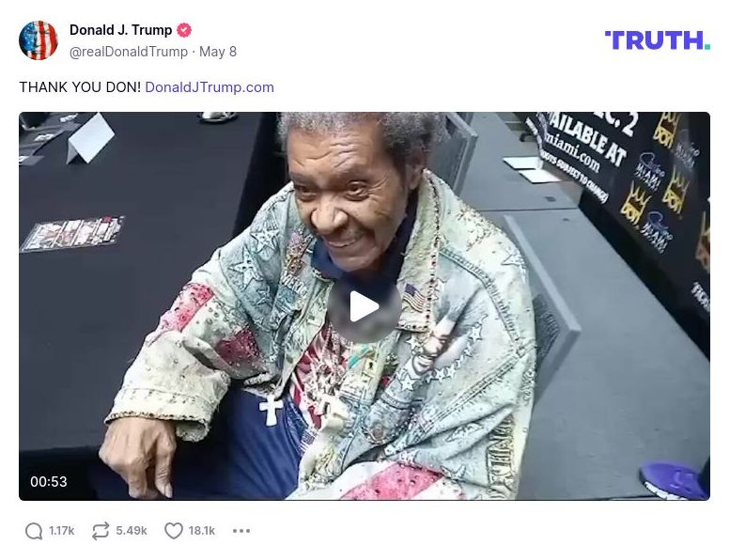730x560 pixels.
Task: Open the @realDonaldTrump handle
Action: click(129, 52)
